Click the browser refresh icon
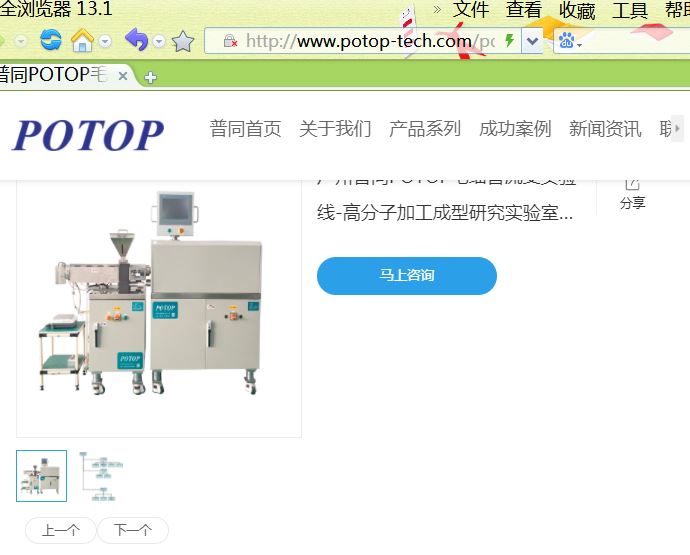Image resolution: width=690 pixels, height=555 pixels. (x=51, y=40)
